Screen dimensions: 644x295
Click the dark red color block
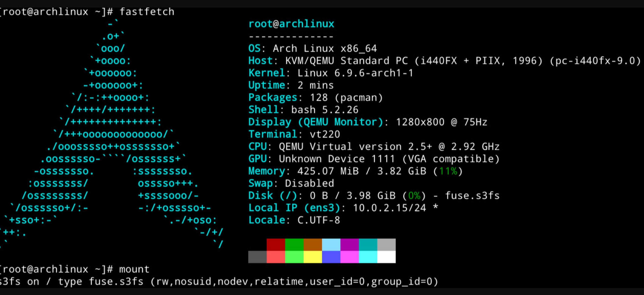tap(276, 245)
